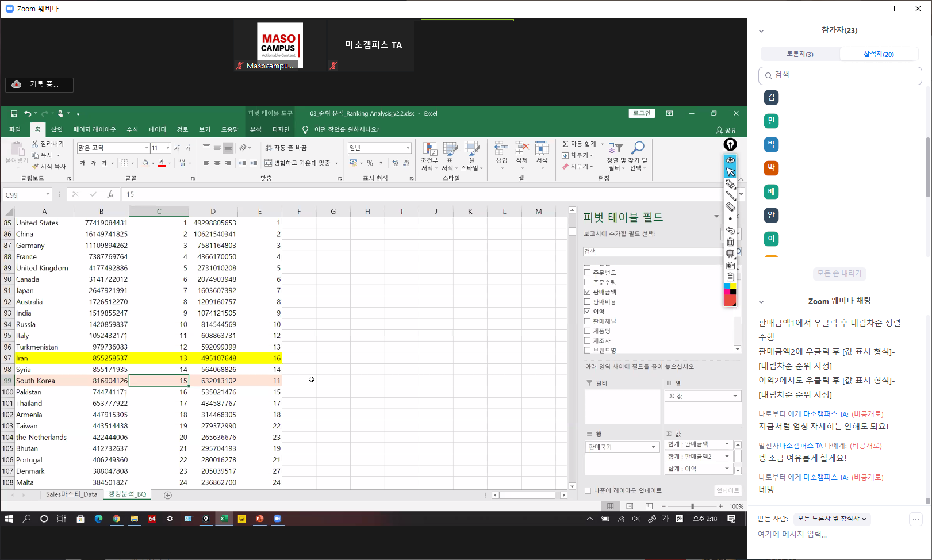Click the Conditional Formatting (조건부 서식) icon
Screen dimensions: 932x560
pos(429,150)
